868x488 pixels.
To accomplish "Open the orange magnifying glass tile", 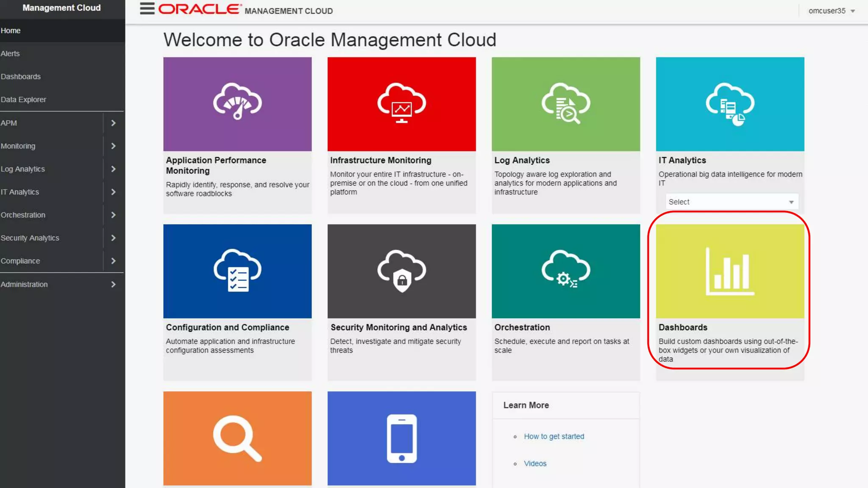I will [237, 438].
